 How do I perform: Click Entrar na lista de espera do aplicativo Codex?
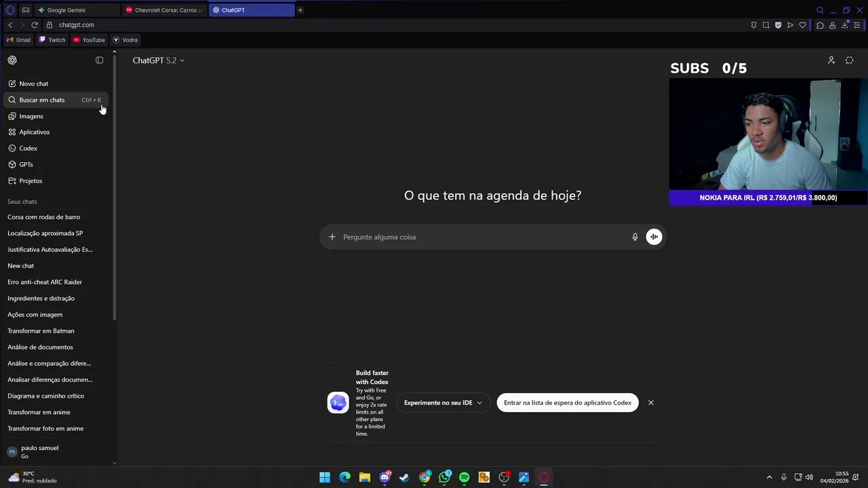tap(568, 403)
